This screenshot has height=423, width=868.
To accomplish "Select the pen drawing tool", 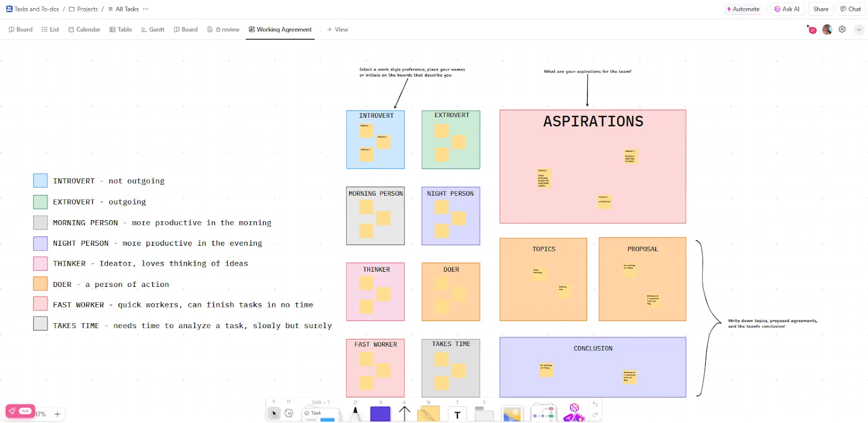I will click(355, 414).
